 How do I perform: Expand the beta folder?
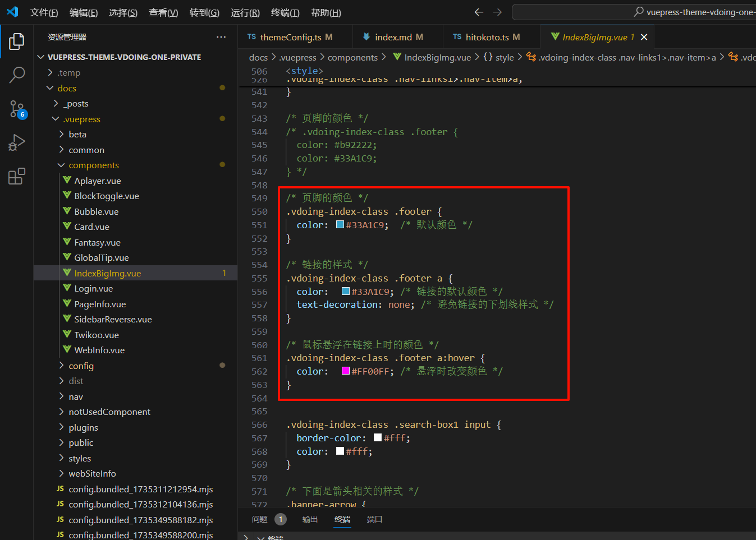135,134
